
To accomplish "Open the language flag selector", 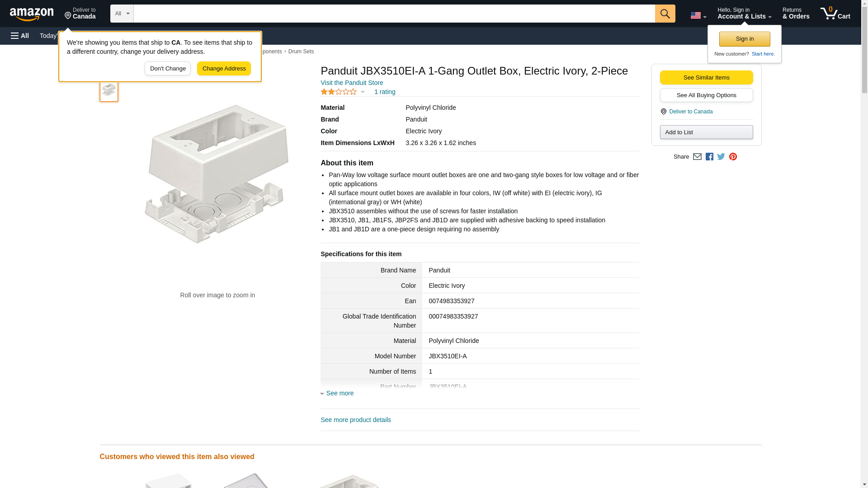I will [698, 15].
